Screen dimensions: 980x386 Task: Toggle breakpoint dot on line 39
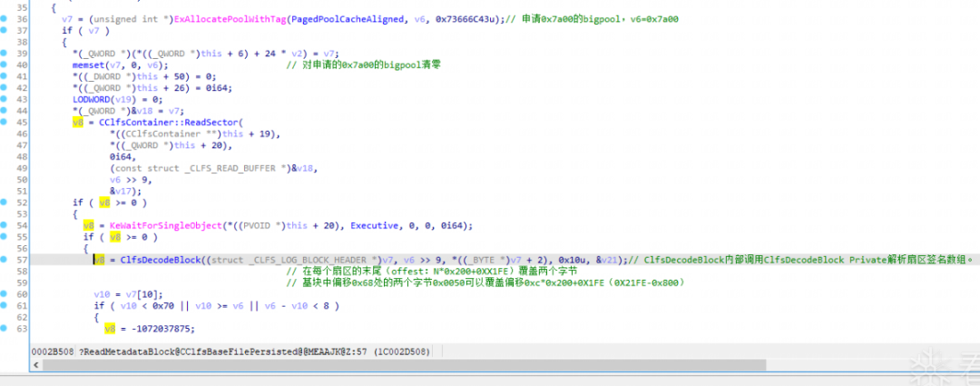[x=5, y=54]
